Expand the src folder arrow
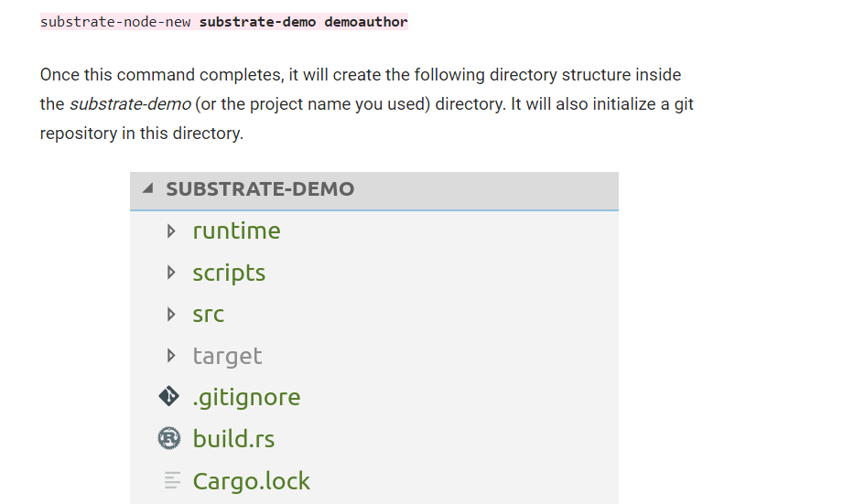 click(x=171, y=315)
